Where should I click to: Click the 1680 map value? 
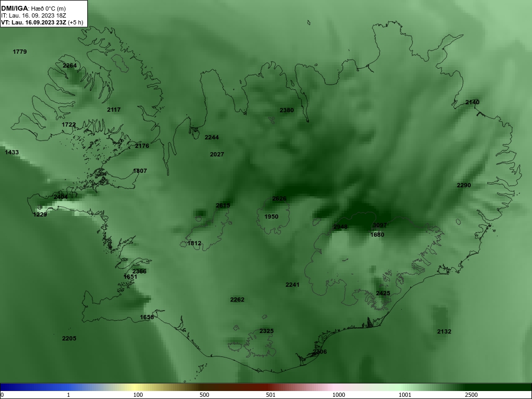pyautogui.click(x=377, y=235)
